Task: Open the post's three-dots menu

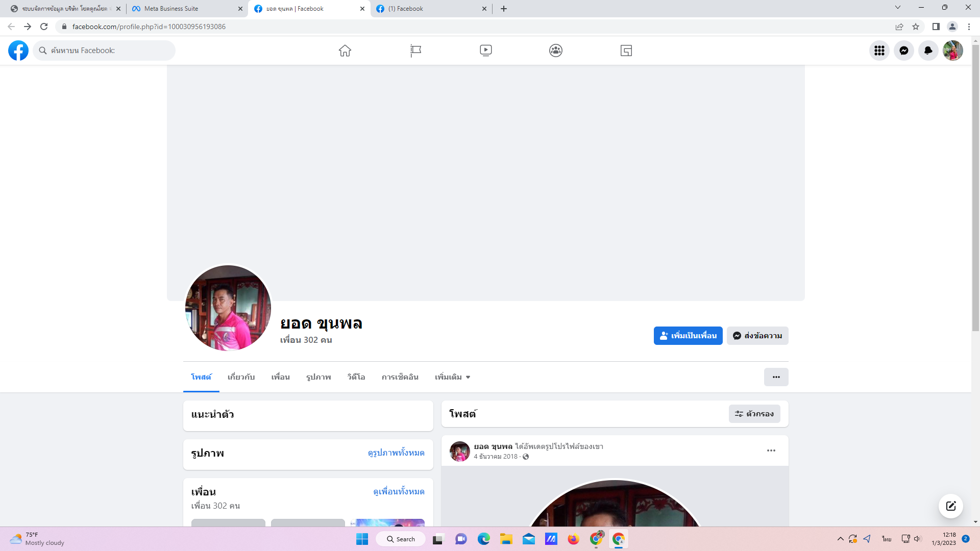Action: (771, 450)
